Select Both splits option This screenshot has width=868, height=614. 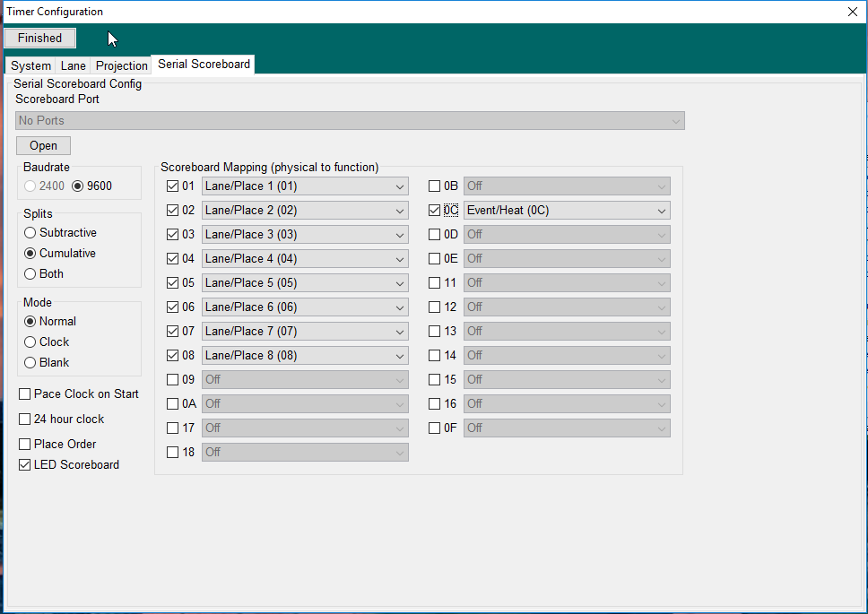pyautogui.click(x=30, y=274)
